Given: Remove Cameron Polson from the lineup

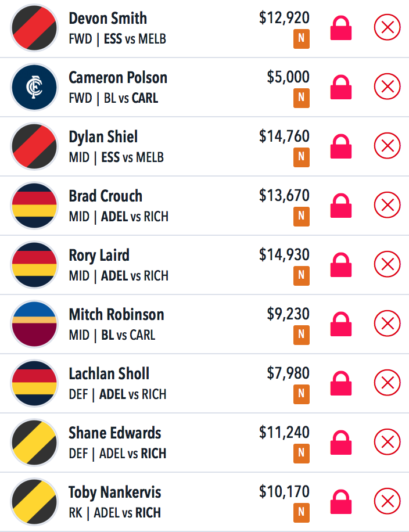Looking at the screenshot, I should click(x=388, y=87).
